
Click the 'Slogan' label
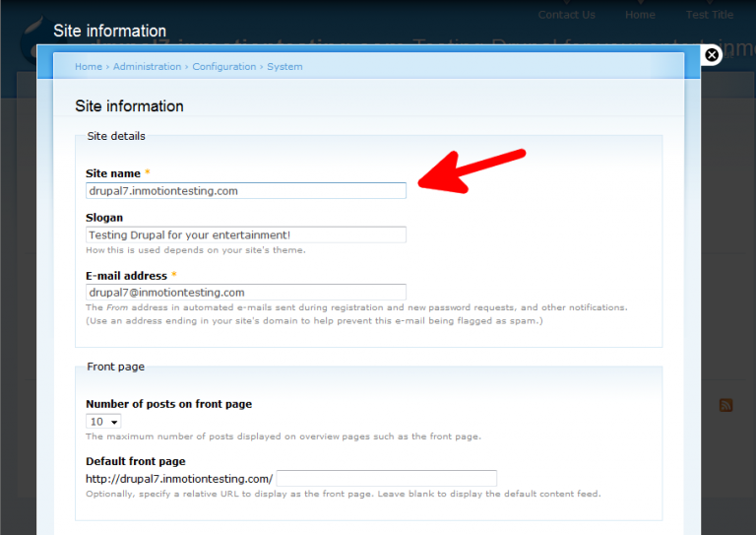tap(104, 218)
